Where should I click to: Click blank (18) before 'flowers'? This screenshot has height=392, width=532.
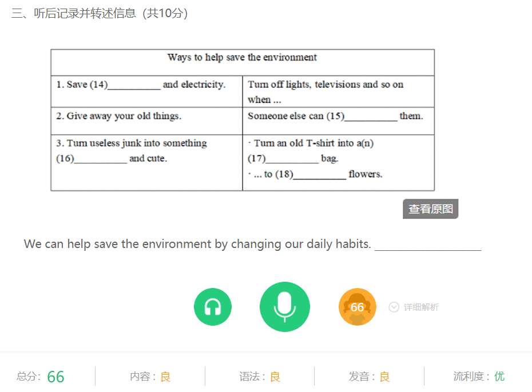(320, 174)
